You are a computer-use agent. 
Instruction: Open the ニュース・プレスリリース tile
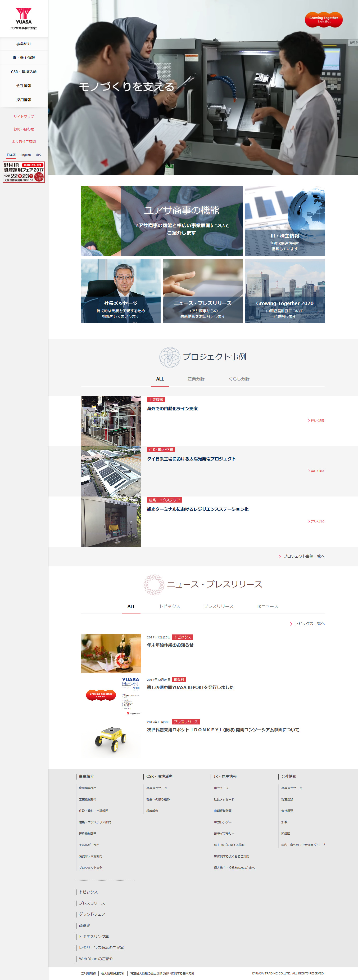[203, 291]
